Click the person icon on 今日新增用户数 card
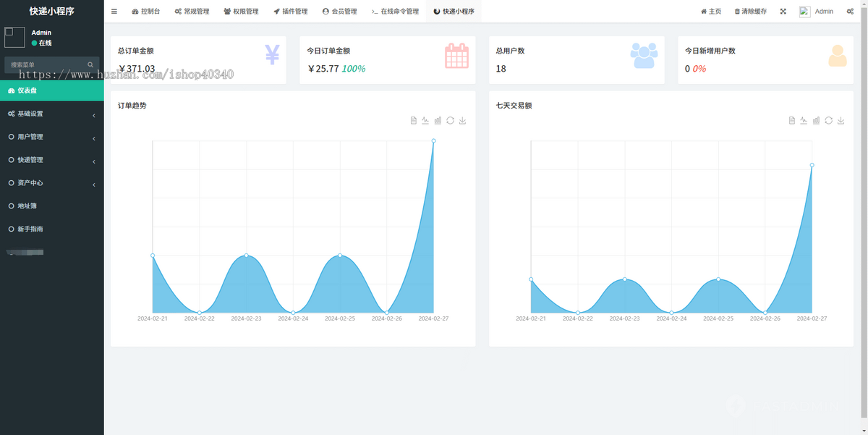The height and width of the screenshot is (435, 868). click(x=838, y=56)
